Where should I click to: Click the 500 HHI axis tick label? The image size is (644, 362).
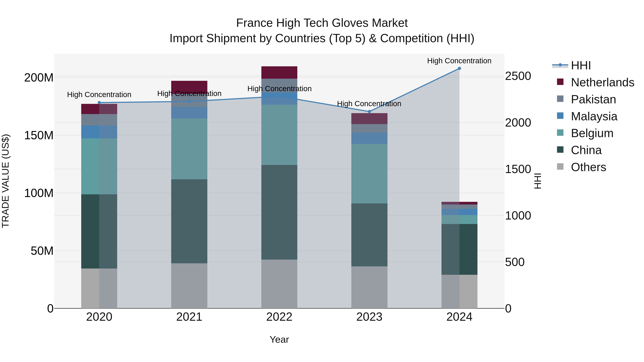pyautogui.click(x=515, y=262)
